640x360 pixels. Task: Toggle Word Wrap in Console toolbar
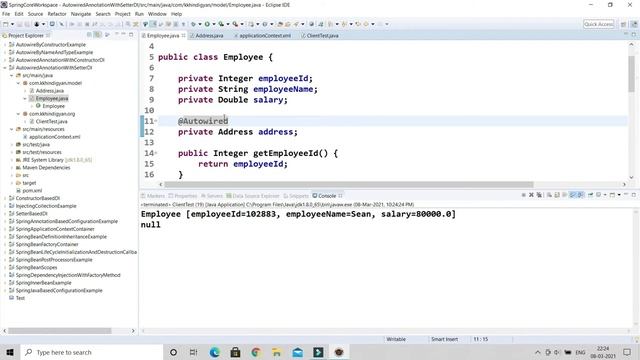[564, 195]
